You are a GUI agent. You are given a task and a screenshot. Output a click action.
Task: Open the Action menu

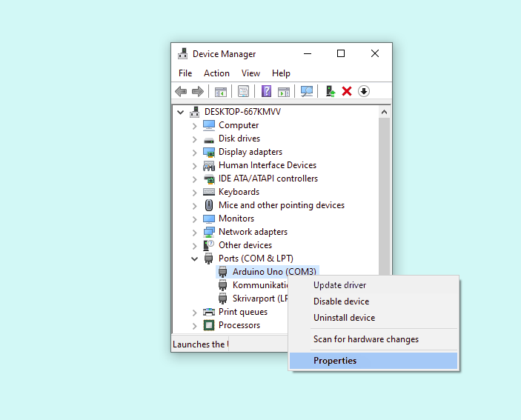pyautogui.click(x=216, y=73)
